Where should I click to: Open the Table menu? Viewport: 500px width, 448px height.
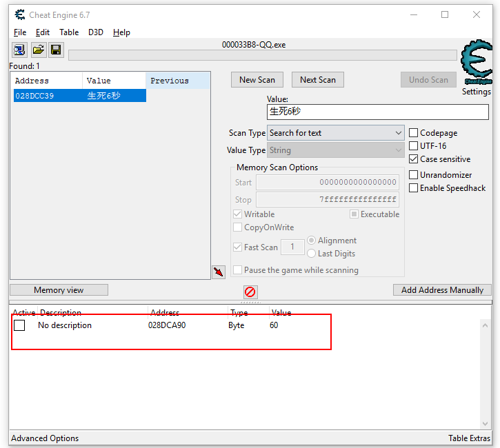pos(69,32)
